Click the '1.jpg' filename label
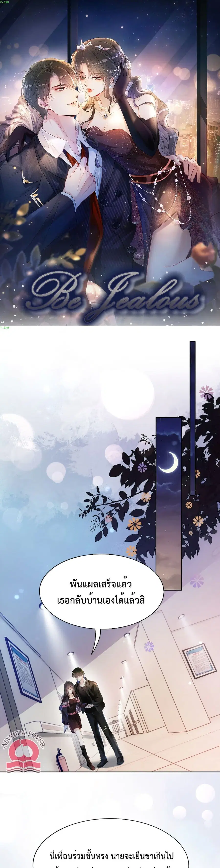The image size is (220, 868). (4, 327)
